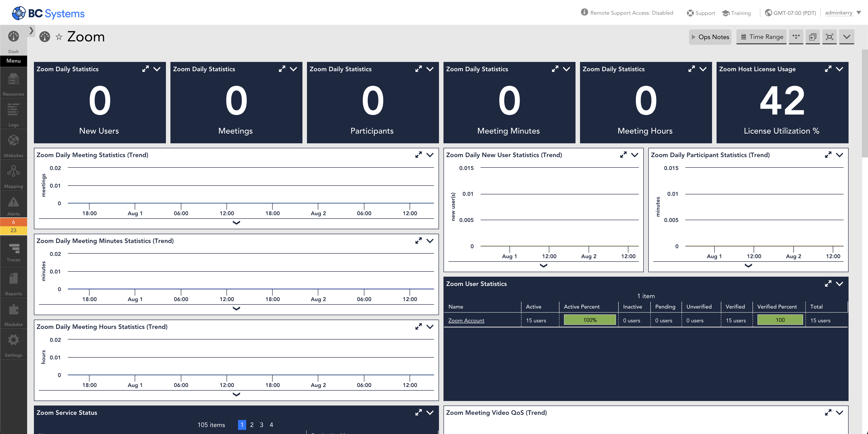Viewport: 868px width, 434px height.
Task: Expand the collapsed sidebar panel arrow
Action: point(31,31)
